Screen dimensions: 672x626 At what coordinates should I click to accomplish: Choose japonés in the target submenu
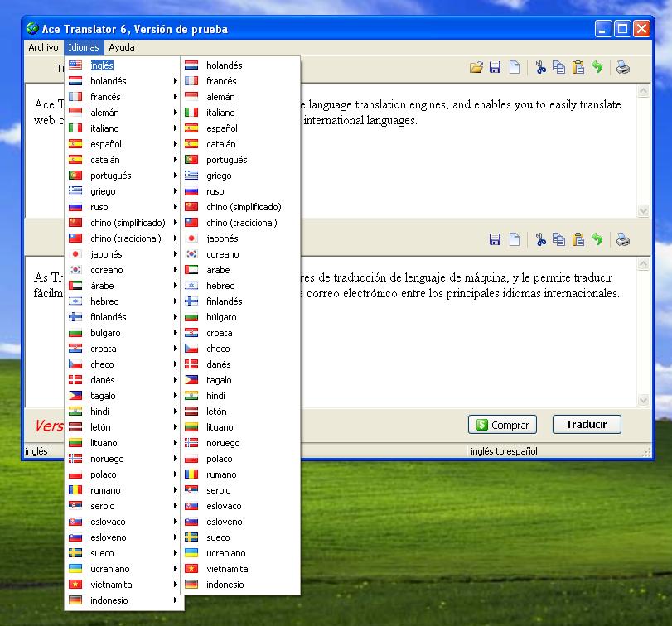pos(240,238)
